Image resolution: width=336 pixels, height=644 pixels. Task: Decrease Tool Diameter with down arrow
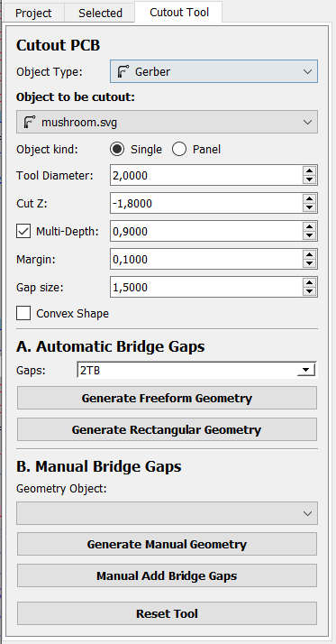[x=309, y=179]
